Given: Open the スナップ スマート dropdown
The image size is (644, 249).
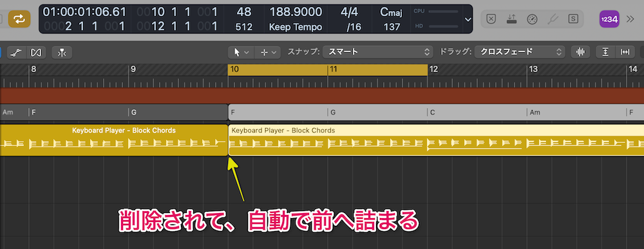Looking at the screenshot, I should click(x=378, y=52).
